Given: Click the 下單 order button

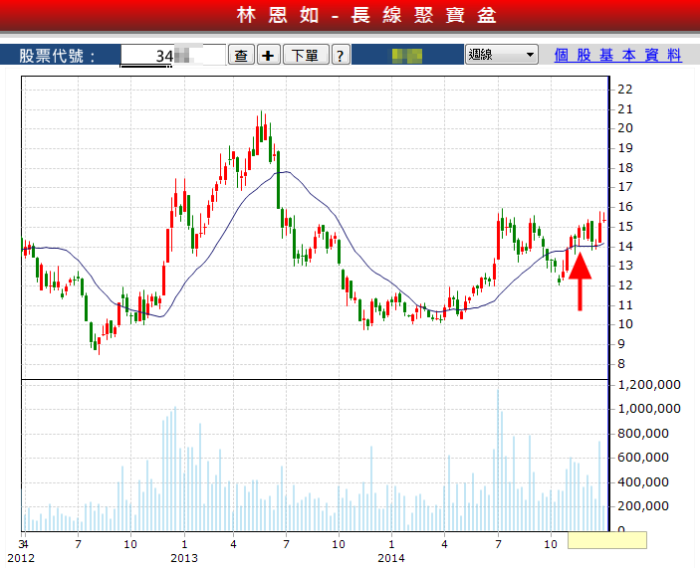Looking at the screenshot, I should coord(306,55).
